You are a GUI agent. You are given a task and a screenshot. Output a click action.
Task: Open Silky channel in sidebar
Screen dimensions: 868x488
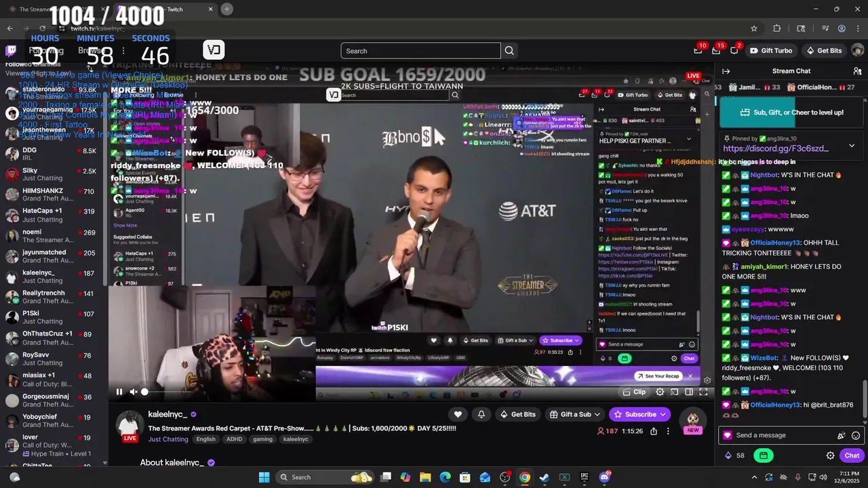pos(52,175)
